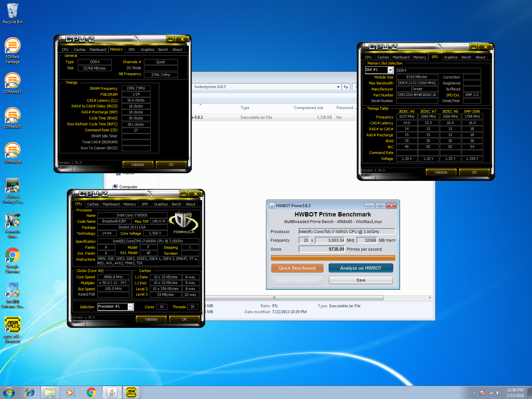Screen dimensions: 532x399
Task: Launch 3DMark05 desktop shortcut
Action: (13, 118)
